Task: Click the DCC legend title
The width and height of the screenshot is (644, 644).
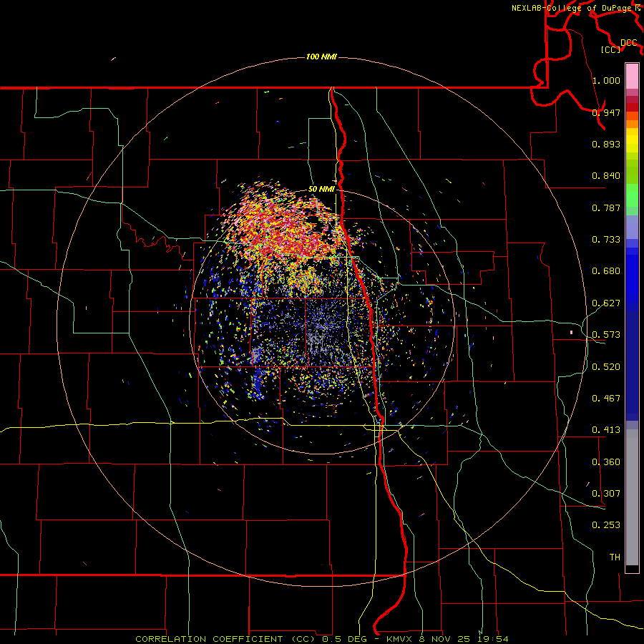Action: coord(628,43)
